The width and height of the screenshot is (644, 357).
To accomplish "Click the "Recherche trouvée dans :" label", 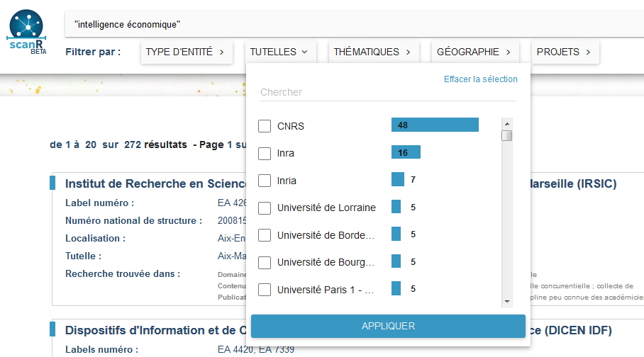I will tap(123, 273).
